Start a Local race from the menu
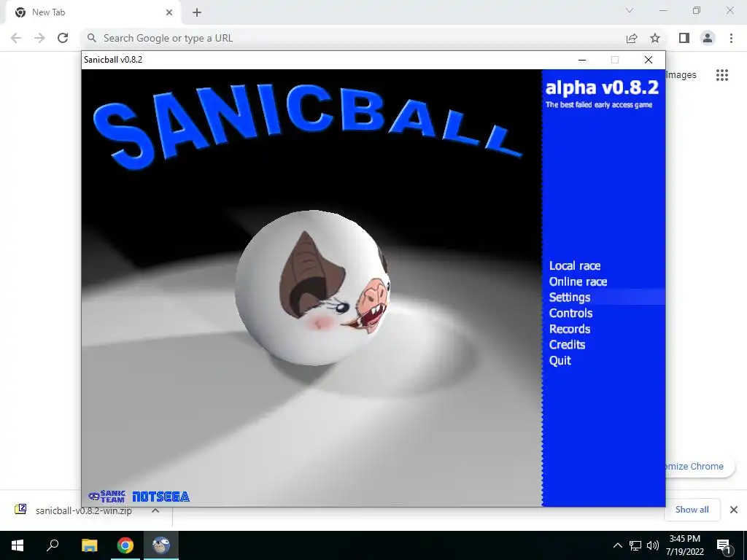The width and height of the screenshot is (747, 560). click(x=575, y=265)
